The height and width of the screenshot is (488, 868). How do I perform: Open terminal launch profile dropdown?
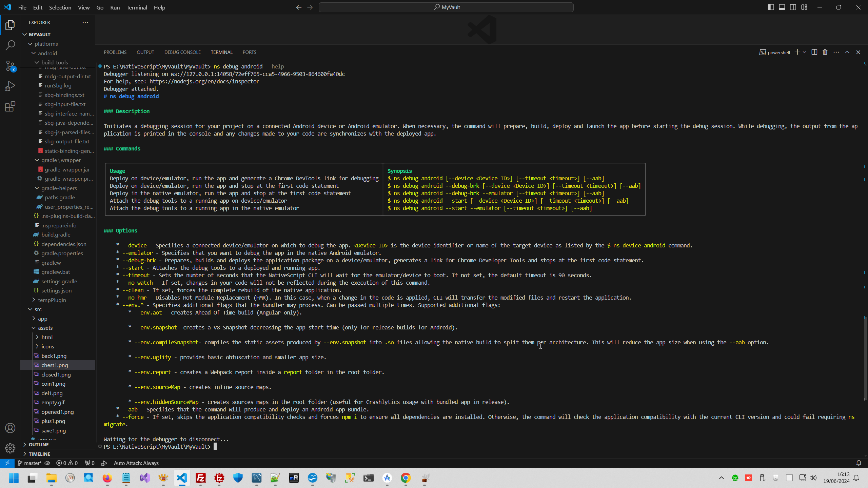pos(804,52)
